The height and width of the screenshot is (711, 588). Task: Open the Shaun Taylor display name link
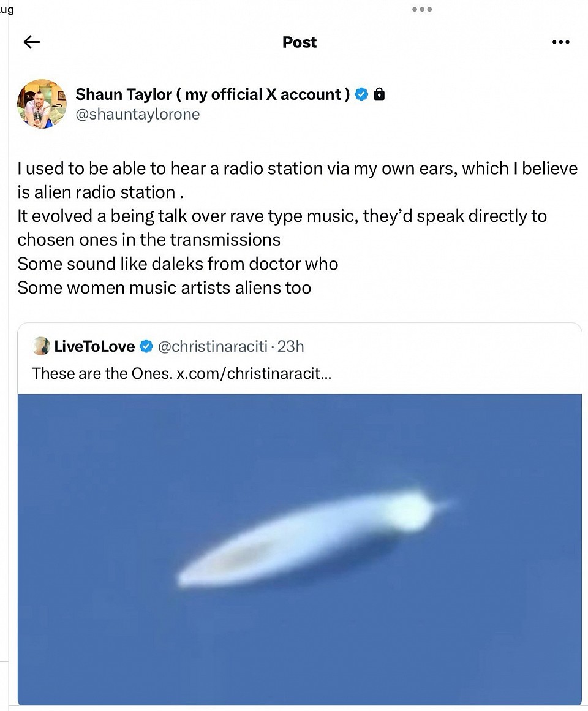coord(213,94)
